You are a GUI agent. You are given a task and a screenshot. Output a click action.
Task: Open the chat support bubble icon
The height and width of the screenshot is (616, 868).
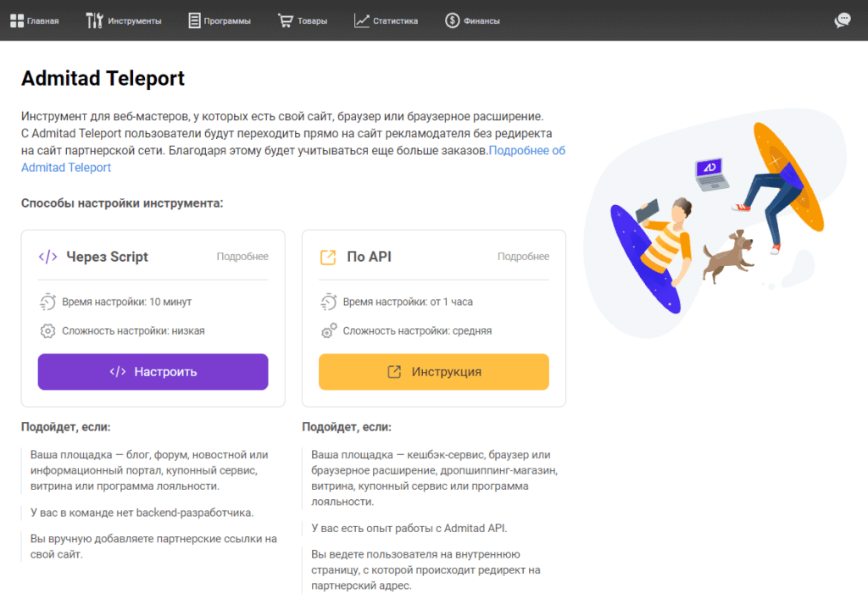pyautogui.click(x=843, y=20)
